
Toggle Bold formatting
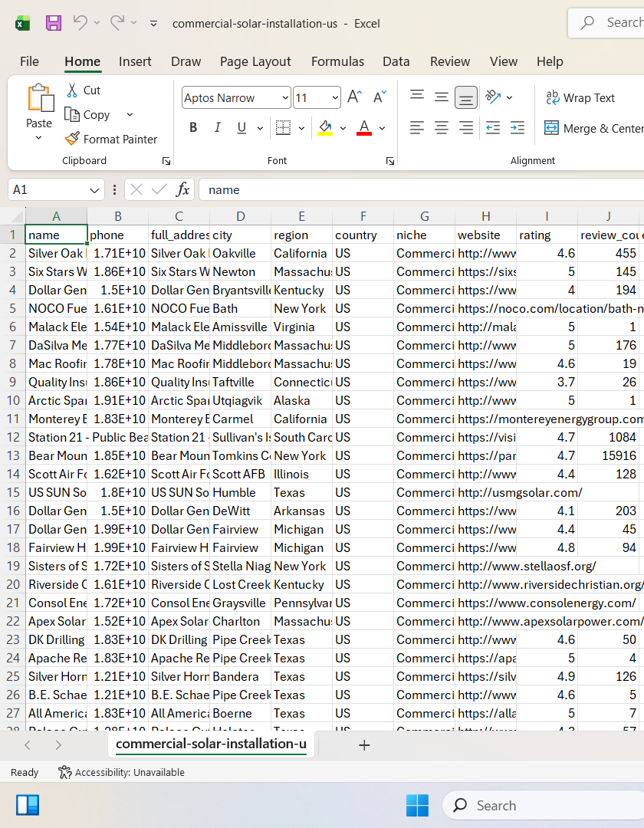193,127
